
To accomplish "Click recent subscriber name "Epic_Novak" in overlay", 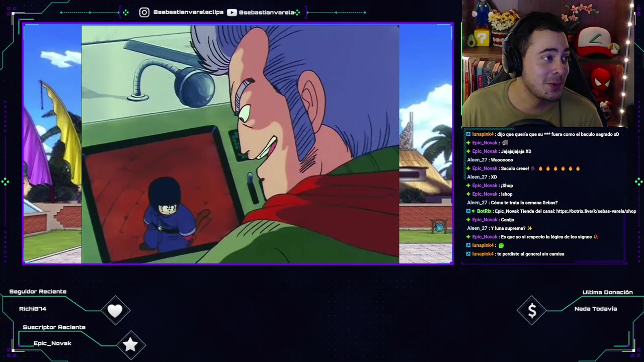I will [52, 343].
